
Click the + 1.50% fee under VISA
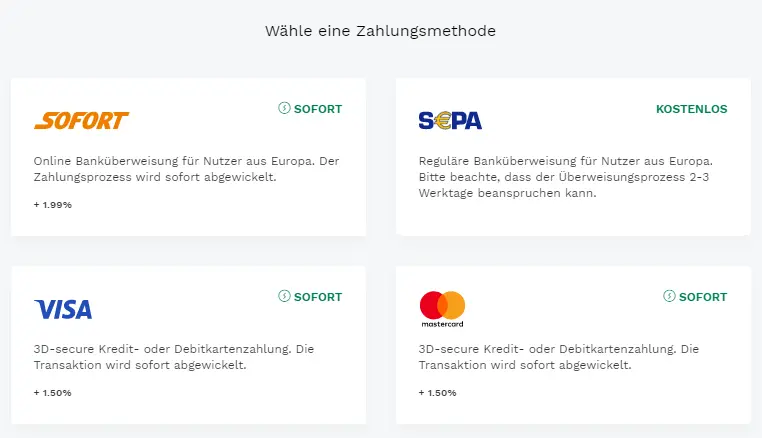tap(52, 393)
